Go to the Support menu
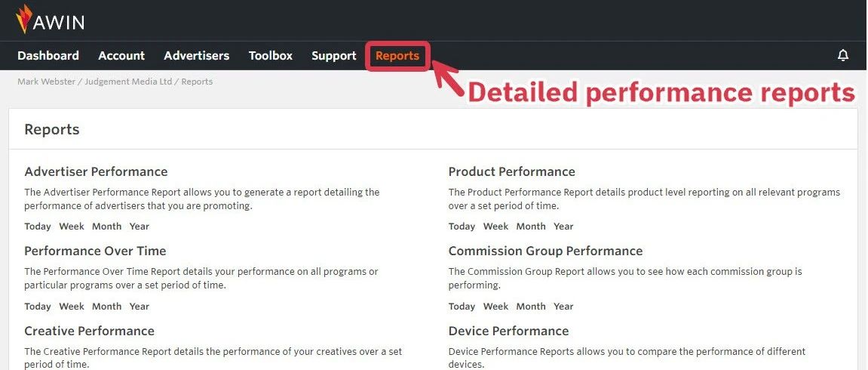Screen dimensions: 868x370 [334, 56]
